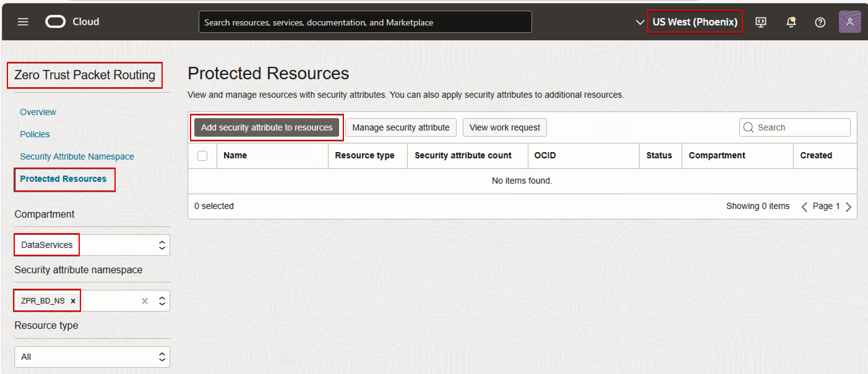Clear the ZPR_BD_NS namespace tag

pos(73,301)
